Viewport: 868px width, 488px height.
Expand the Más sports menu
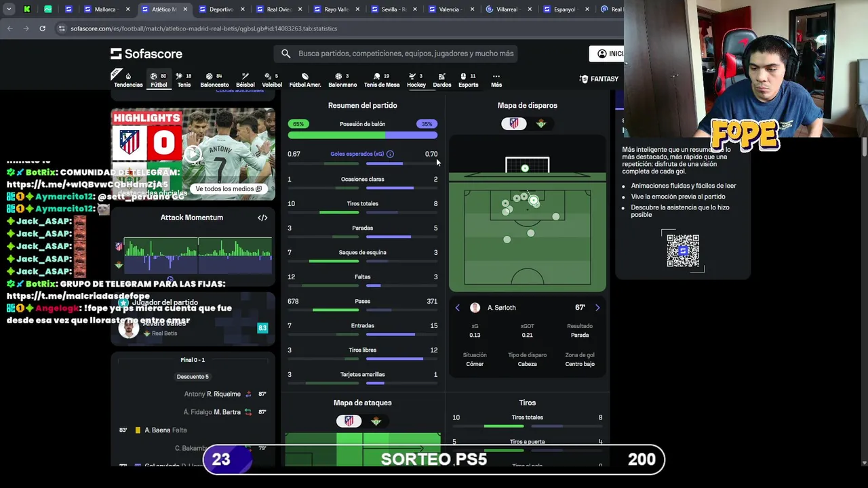tap(496, 80)
